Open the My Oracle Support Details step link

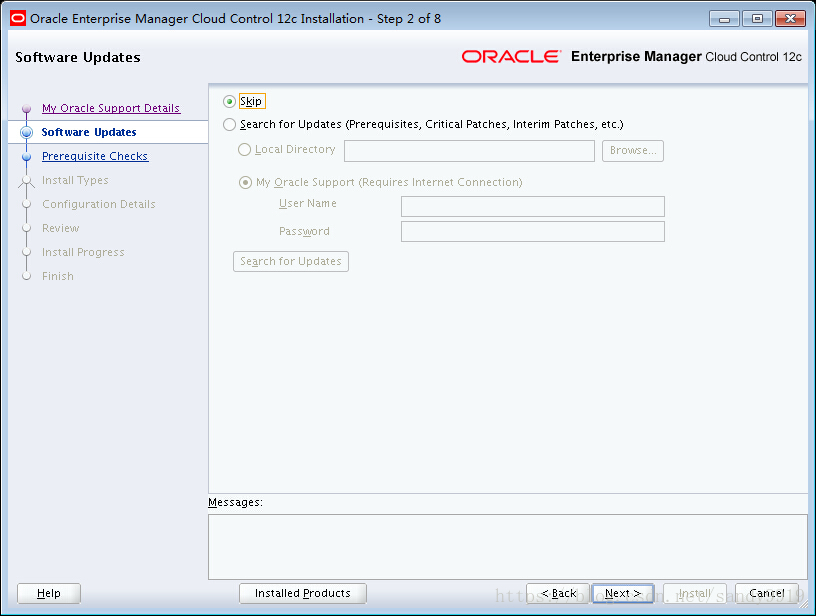111,108
